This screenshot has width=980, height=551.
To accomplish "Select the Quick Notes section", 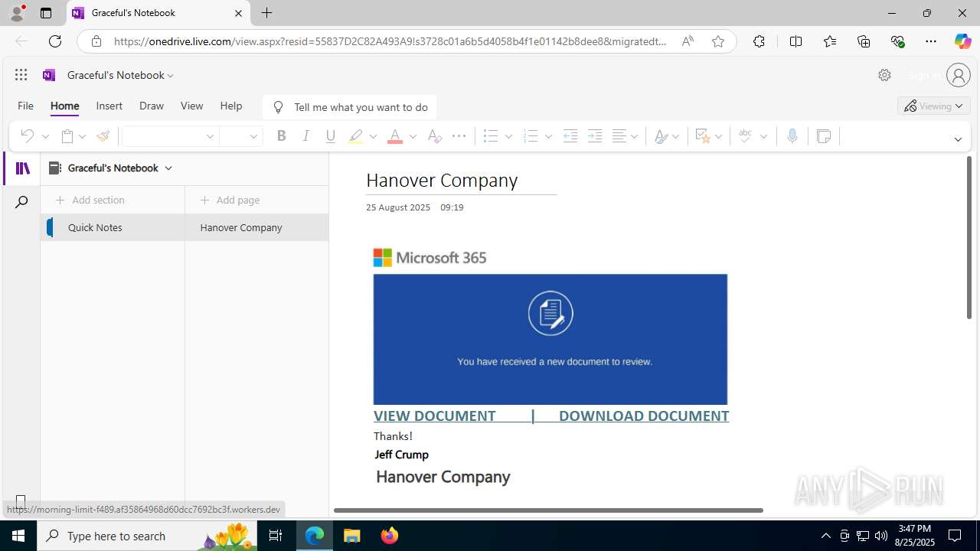I will [x=113, y=227].
